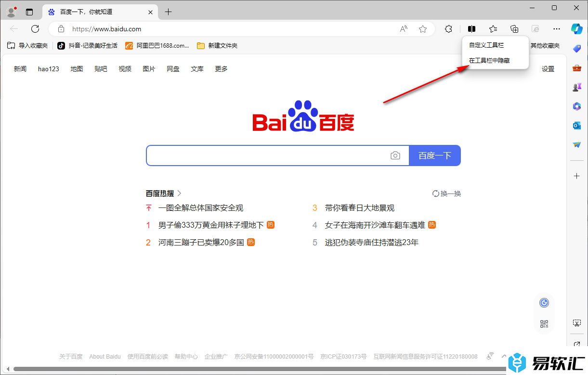Show the Baidu QR code icon
The image size is (588, 375).
pyautogui.click(x=544, y=324)
